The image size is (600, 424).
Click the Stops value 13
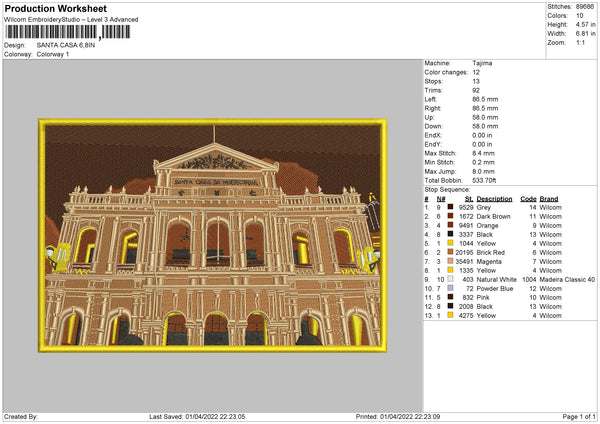click(476, 81)
